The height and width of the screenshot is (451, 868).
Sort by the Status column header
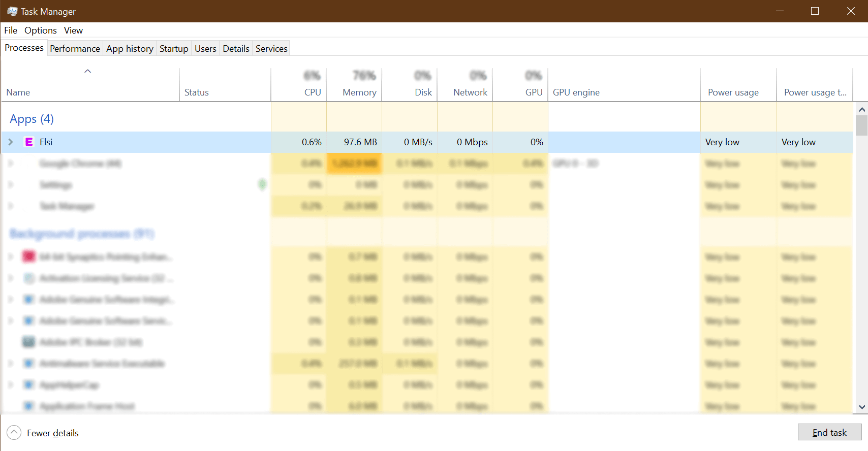pyautogui.click(x=225, y=85)
